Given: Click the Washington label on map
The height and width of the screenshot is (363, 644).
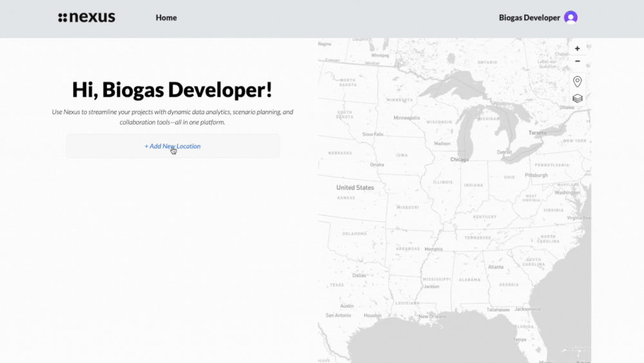Looking at the screenshot, I should (567, 192).
